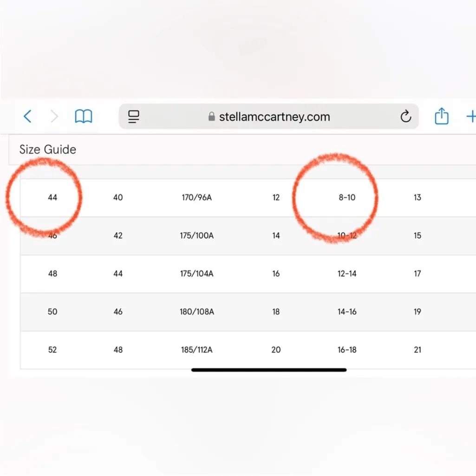Tap the new tab plus icon
The height and width of the screenshot is (476, 476).
(x=471, y=116)
